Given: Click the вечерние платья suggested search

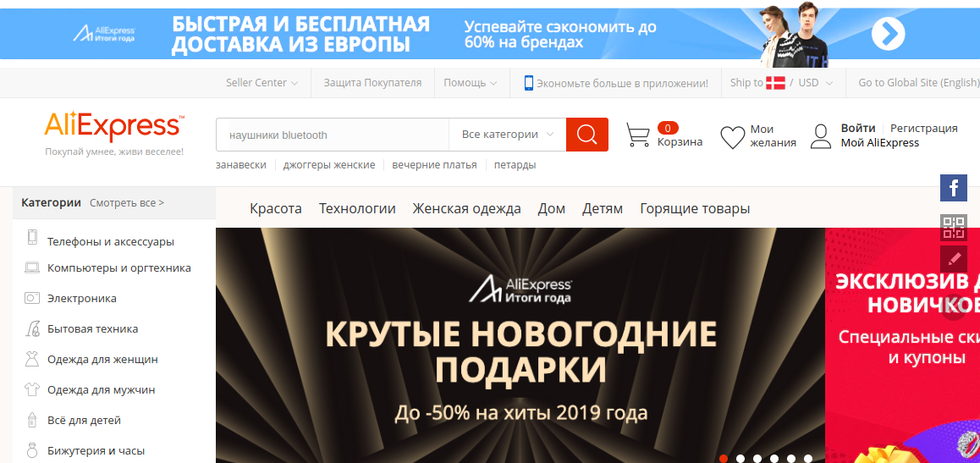Looking at the screenshot, I should pyautogui.click(x=434, y=165).
